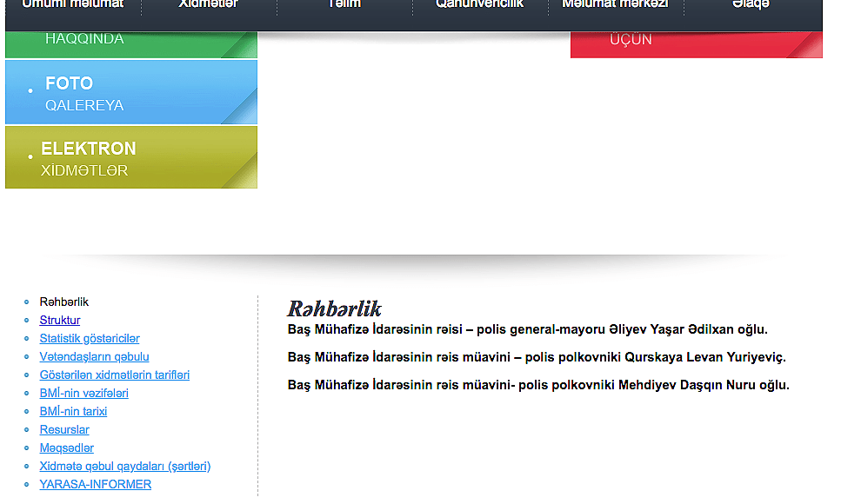Image resolution: width=841 pixels, height=504 pixels.
Task: Go to the Qanunvericilik menu
Action: tap(480, 6)
